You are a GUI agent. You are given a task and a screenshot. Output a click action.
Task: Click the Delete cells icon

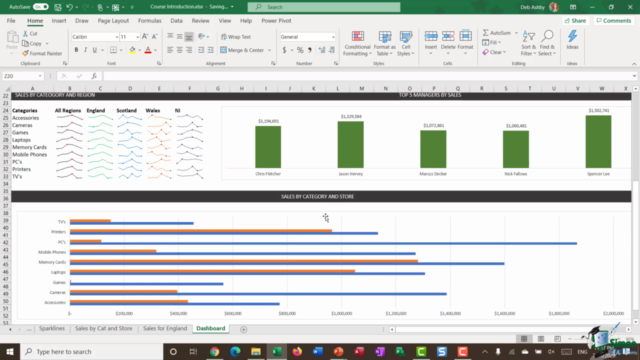[x=448, y=37]
